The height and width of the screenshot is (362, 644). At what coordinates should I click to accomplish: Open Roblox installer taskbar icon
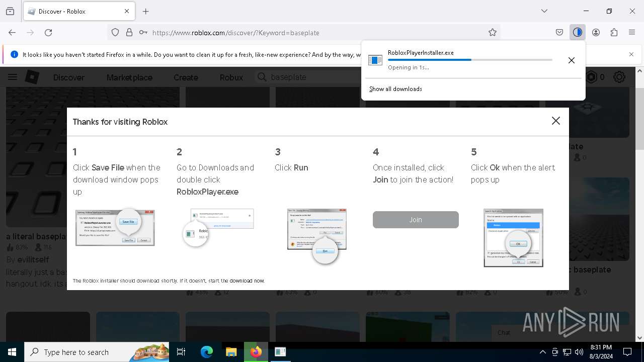[280, 352]
